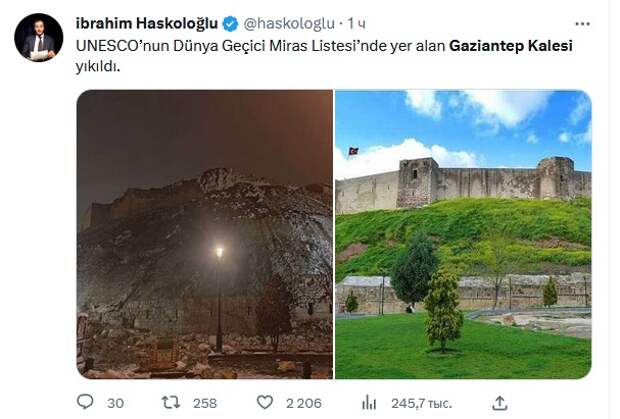Click the retweet count 258
Viewport: 620px width, 419px height.
pos(205,403)
